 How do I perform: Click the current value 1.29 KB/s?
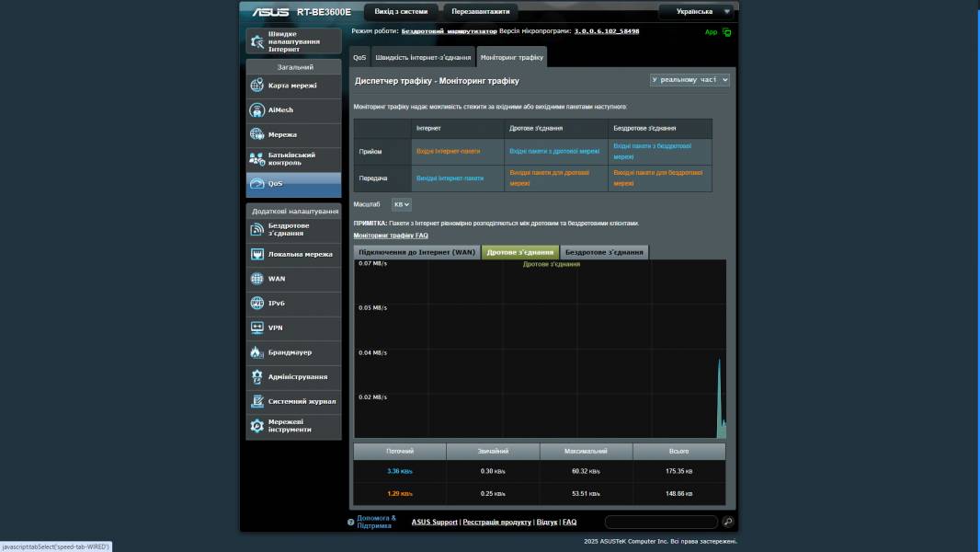[400, 494]
